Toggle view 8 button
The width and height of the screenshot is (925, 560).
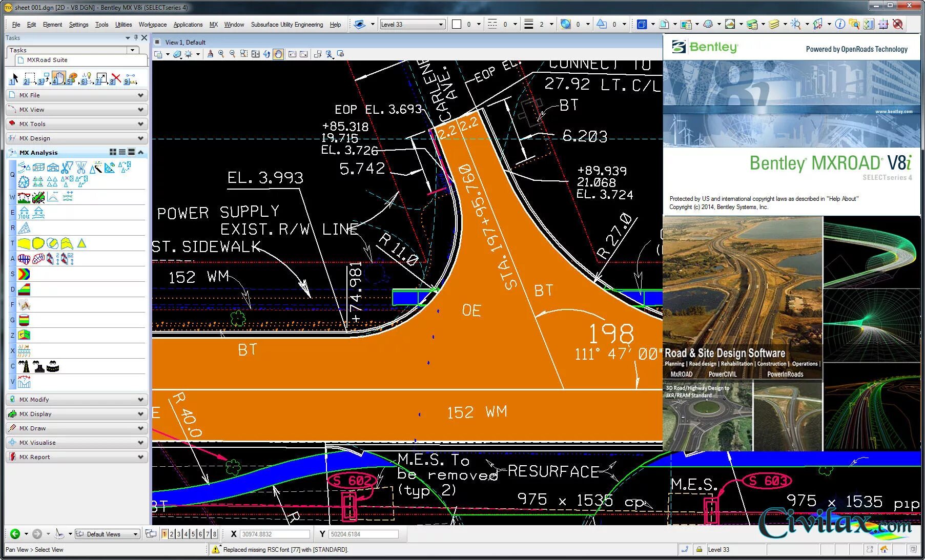[x=214, y=534]
